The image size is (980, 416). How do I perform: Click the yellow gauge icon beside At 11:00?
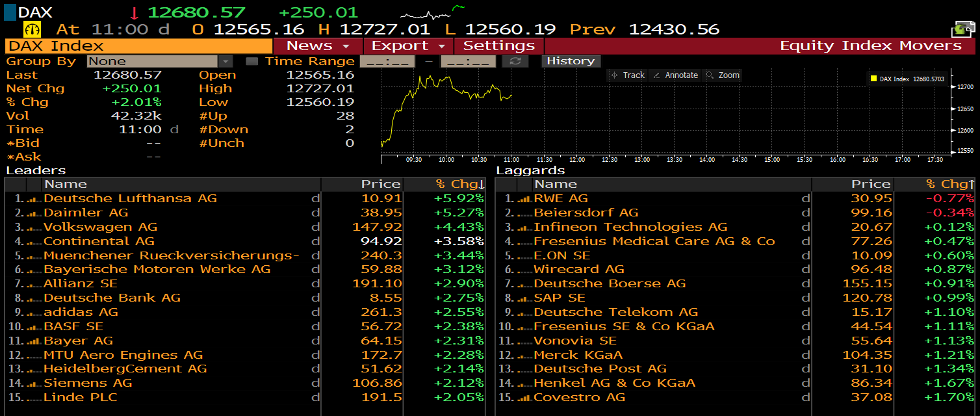coord(32,29)
